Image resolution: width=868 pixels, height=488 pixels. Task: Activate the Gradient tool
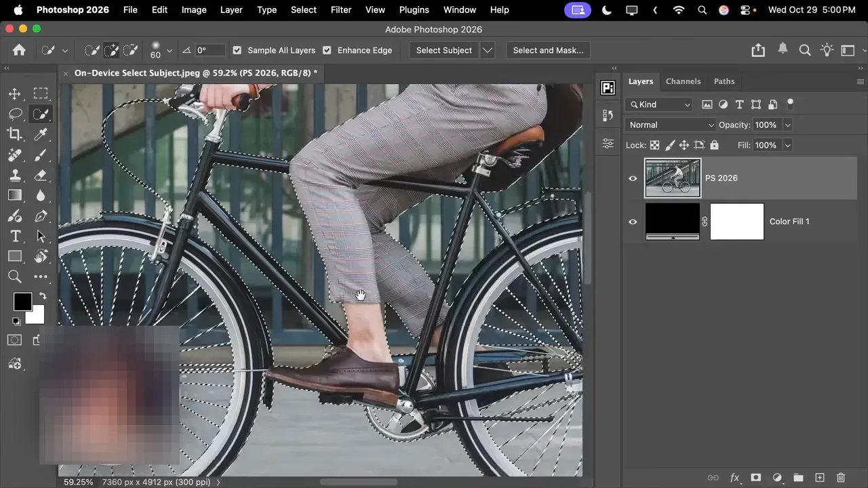(16, 195)
